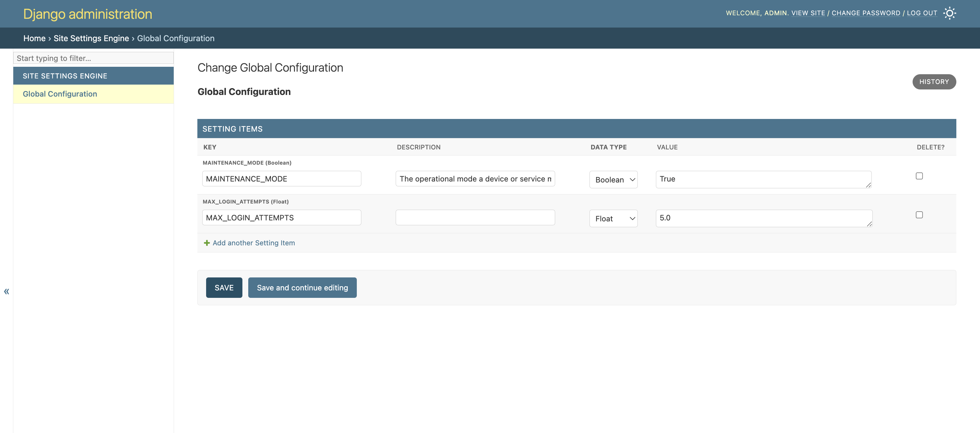Click the View Site link
This screenshot has height=433, width=980.
tap(808, 13)
